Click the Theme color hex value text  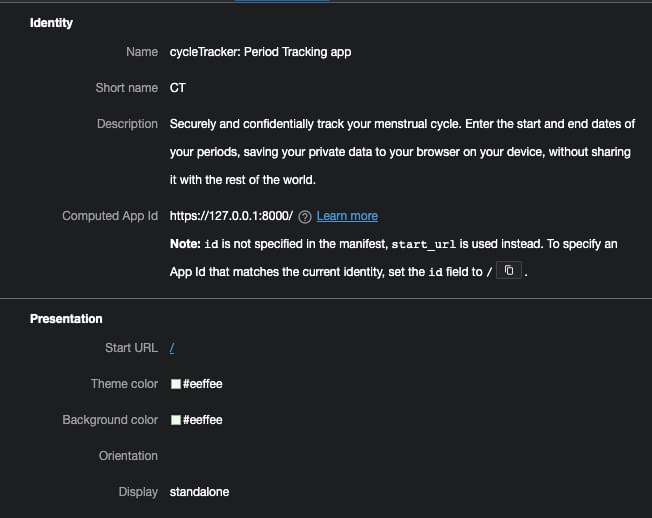click(202, 384)
